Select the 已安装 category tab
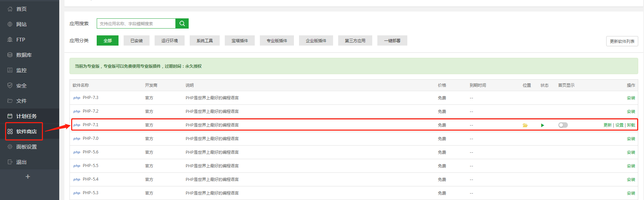The height and width of the screenshot is (200, 644). pyautogui.click(x=137, y=40)
